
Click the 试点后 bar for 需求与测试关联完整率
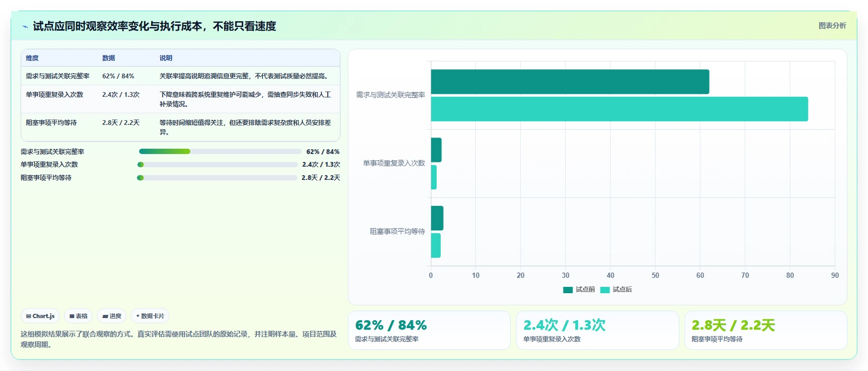[x=620, y=109]
